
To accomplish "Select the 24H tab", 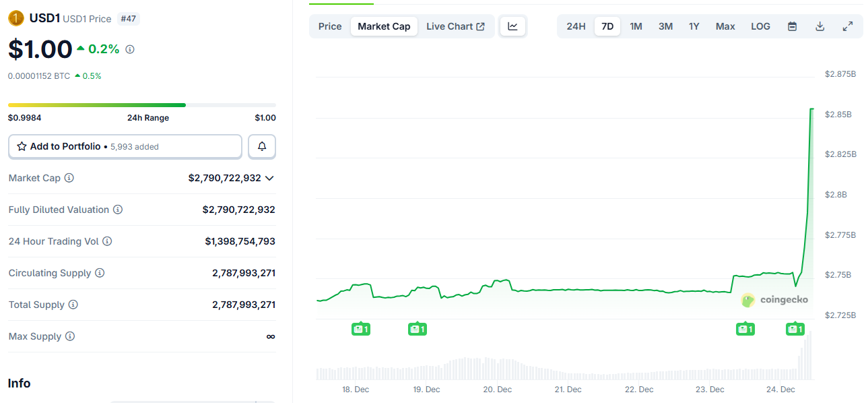I will (576, 26).
